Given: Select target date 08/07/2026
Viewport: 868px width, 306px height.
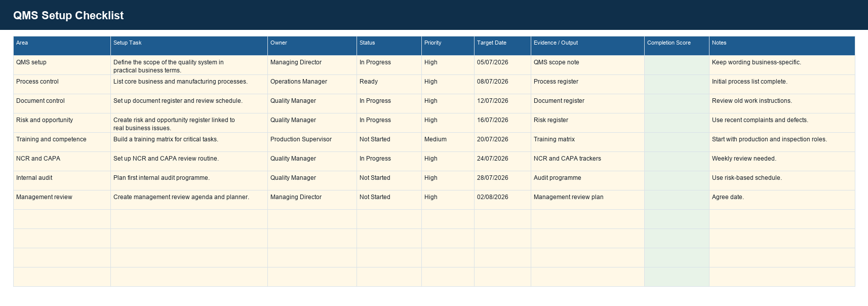Looking at the screenshot, I should tap(502, 84).
